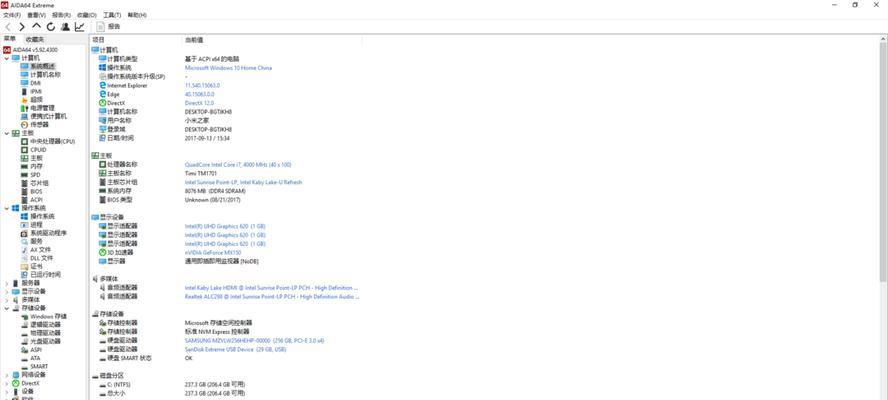Open the 报告(R) menu in menu bar
This screenshot has width=888, height=400.
click(x=62, y=15)
